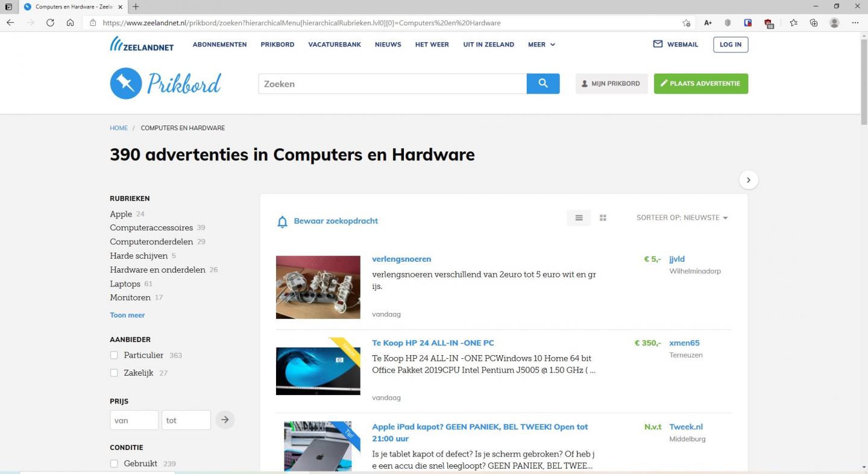This screenshot has width=868, height=474.
Task: Filter by Hardware en onderdelen rubriek
Action: pos(157,270)
